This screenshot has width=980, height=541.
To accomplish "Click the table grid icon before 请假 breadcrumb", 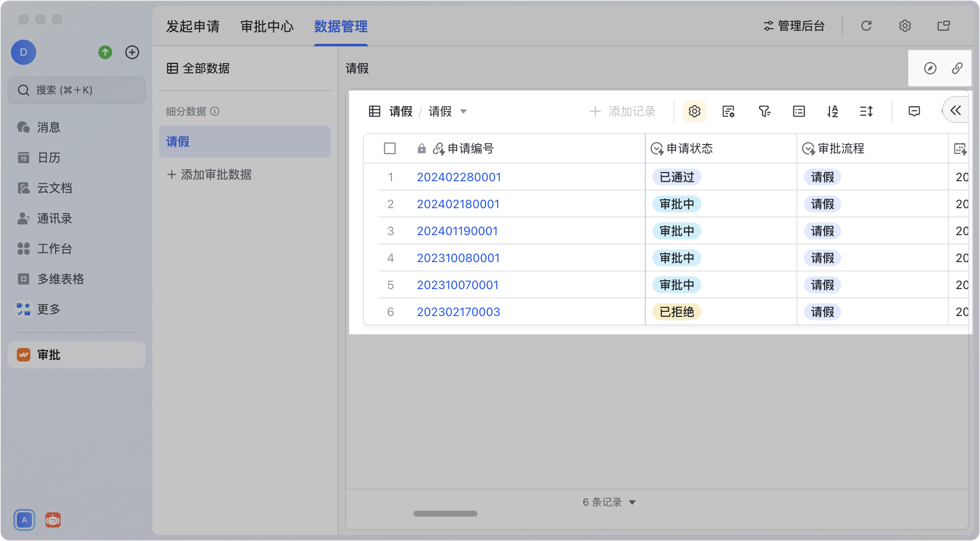I will 374,111.
